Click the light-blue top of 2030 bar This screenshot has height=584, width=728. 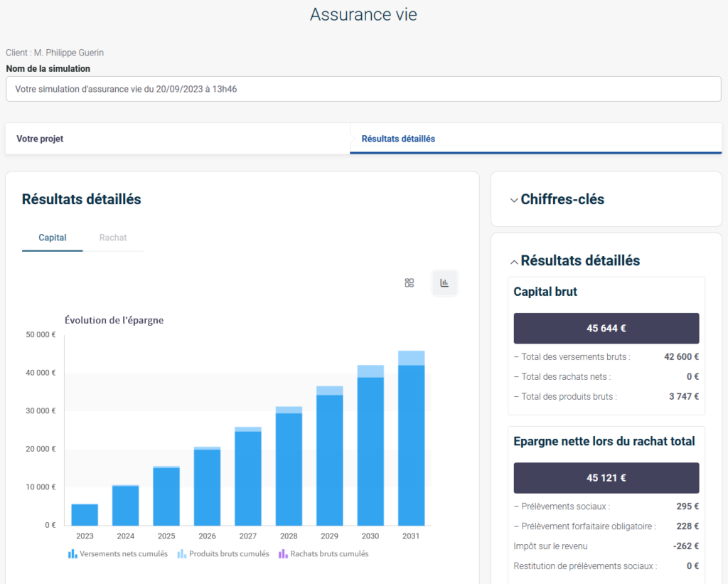370,371
